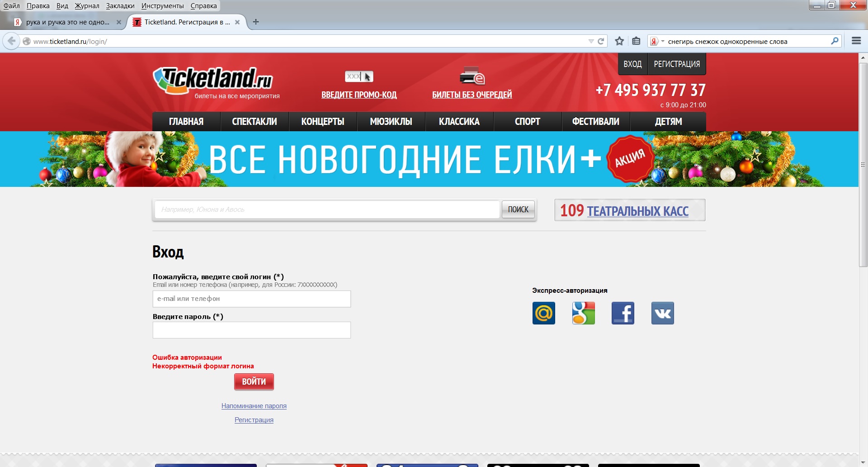
Task: Click the ПОИСК search button
Action: click(518, 210)
